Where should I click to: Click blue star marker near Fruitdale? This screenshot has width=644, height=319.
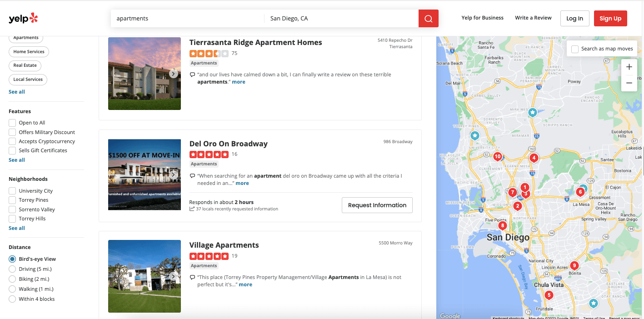coord(593,303)
